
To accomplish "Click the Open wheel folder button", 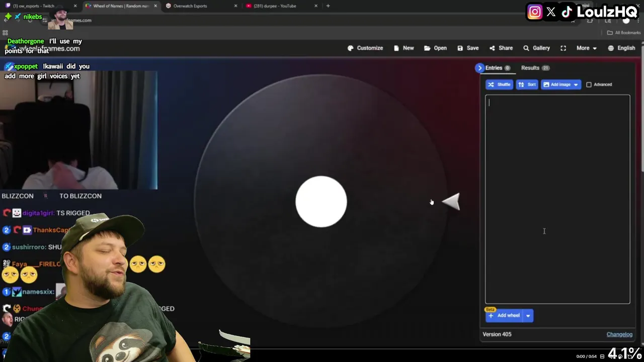I will click(435, 48).
